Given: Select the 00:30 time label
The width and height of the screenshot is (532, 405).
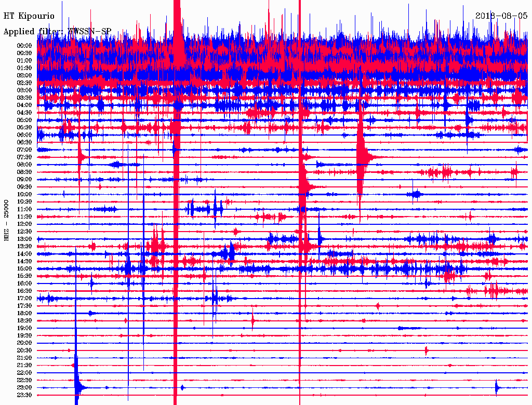Looking at the screenshot, I should point(24,53).
